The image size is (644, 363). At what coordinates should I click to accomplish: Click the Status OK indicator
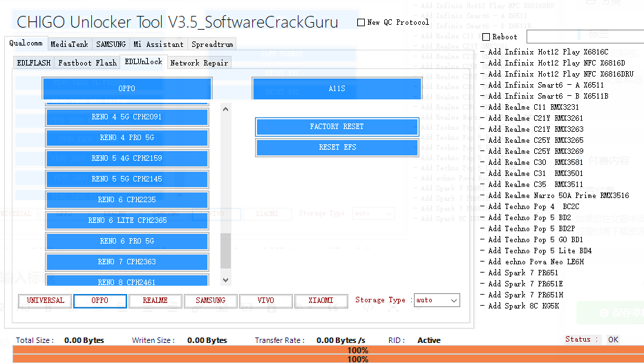(613, 340)
